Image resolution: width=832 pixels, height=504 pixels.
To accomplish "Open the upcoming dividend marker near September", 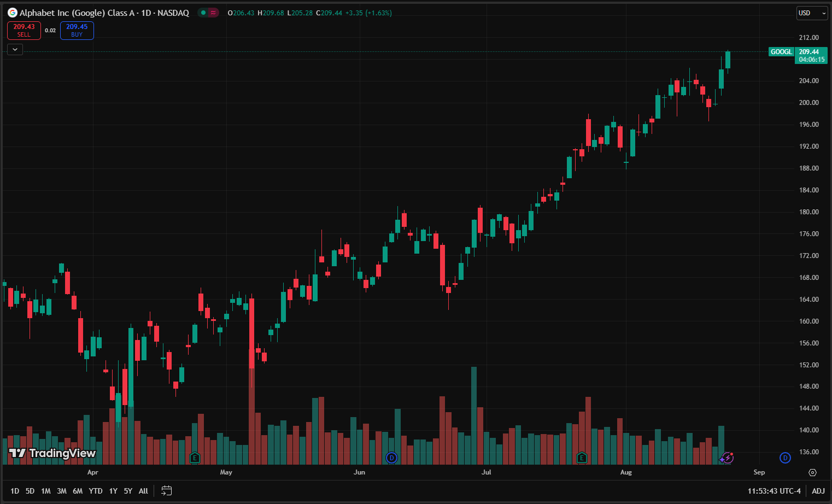I will pos(785,458).
